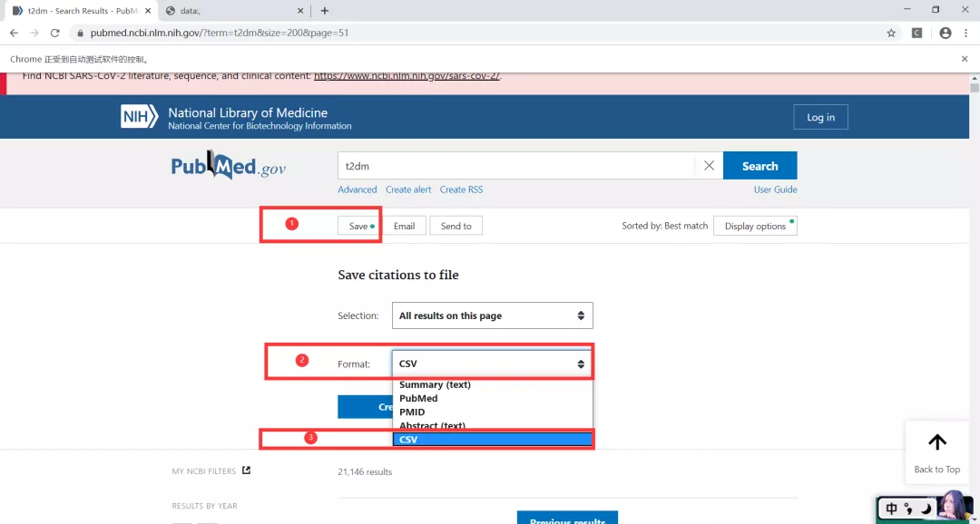The height and width of the screenshot is (524, 980).
Task: Click the blue Search button
Action: coord(760,166)
